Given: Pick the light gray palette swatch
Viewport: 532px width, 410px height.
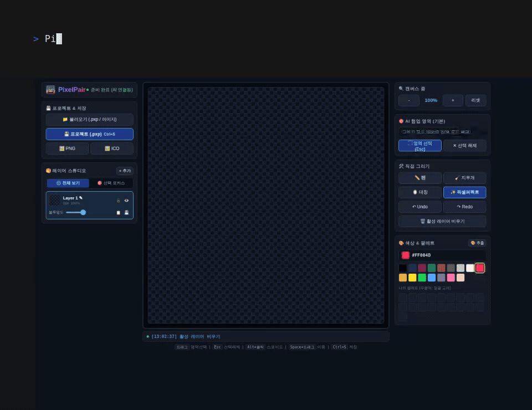Looking at the screenshot, I should point(461,268).
